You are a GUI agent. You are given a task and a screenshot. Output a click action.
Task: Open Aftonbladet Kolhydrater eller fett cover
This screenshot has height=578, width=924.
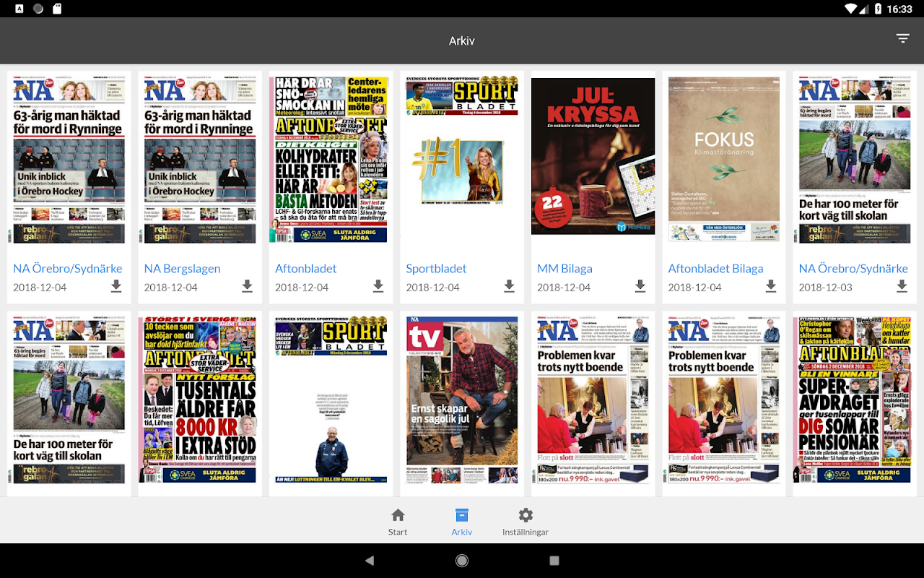[x=331, y=160]
